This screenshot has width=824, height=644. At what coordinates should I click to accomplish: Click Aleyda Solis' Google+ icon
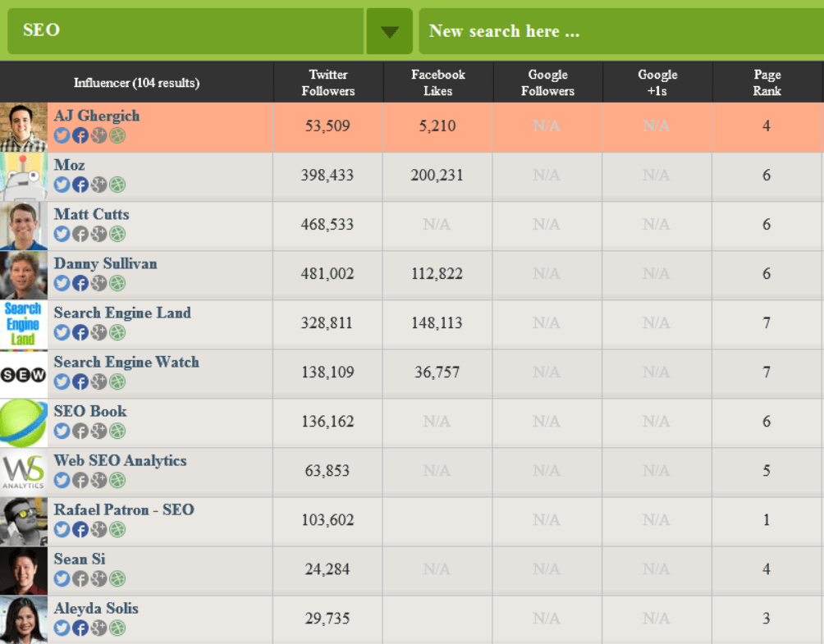point(98,628)
